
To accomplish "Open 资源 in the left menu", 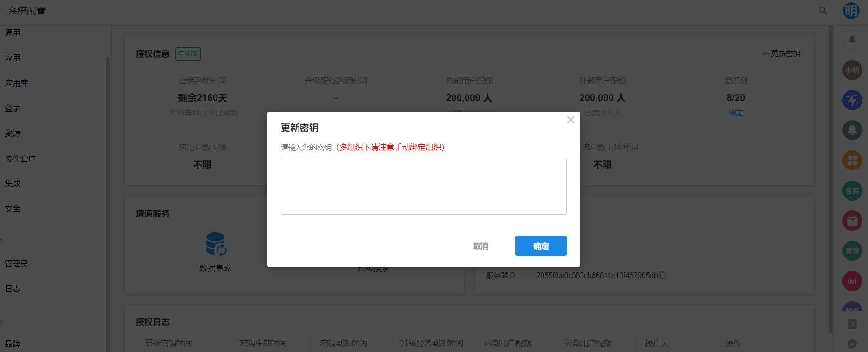I will 13,134.
